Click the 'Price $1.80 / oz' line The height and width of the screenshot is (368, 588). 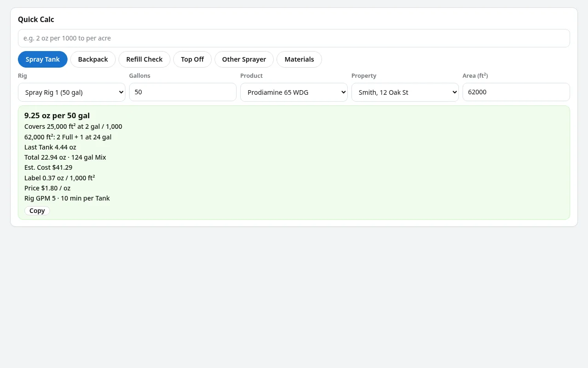(x=47, y=188)
